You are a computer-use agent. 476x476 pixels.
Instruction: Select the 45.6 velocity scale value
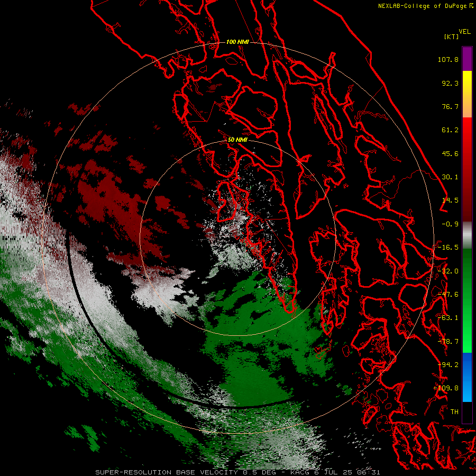pyautogui.click(x=450, y=153)
